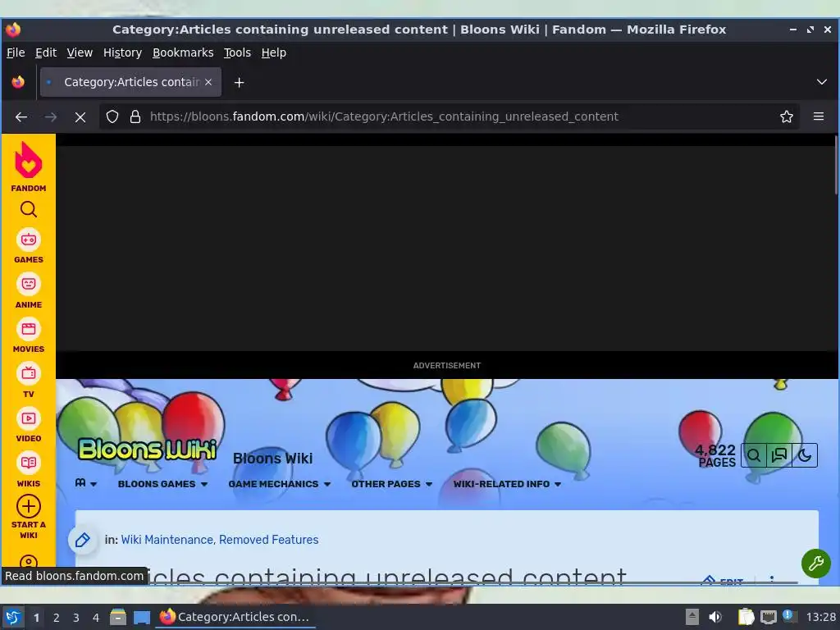Screen dimensions: 840x630
Task: Click the show desktop taskbar icon
Action: tap(141, 617)
